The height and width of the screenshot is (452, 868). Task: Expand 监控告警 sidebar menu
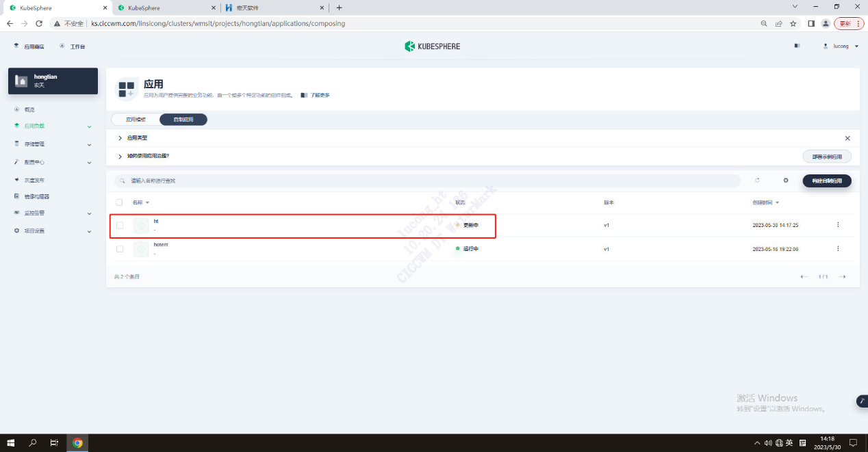tap(53, 213)
